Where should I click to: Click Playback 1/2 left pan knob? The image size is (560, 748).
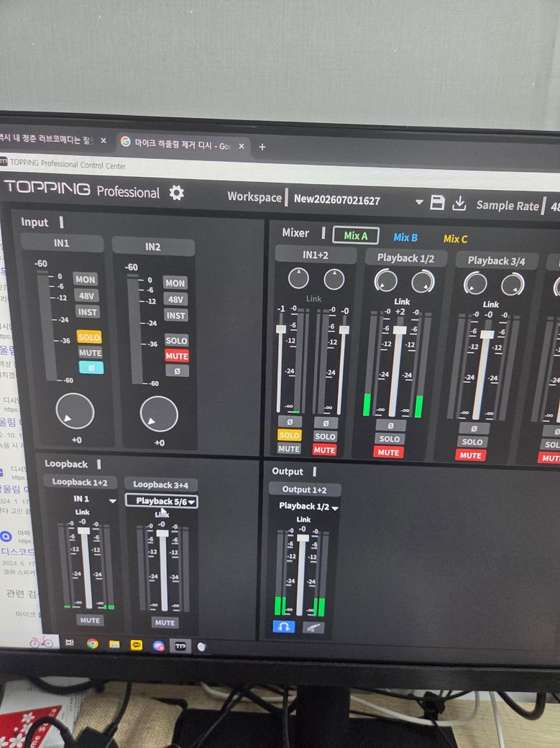tap(386, 281)
